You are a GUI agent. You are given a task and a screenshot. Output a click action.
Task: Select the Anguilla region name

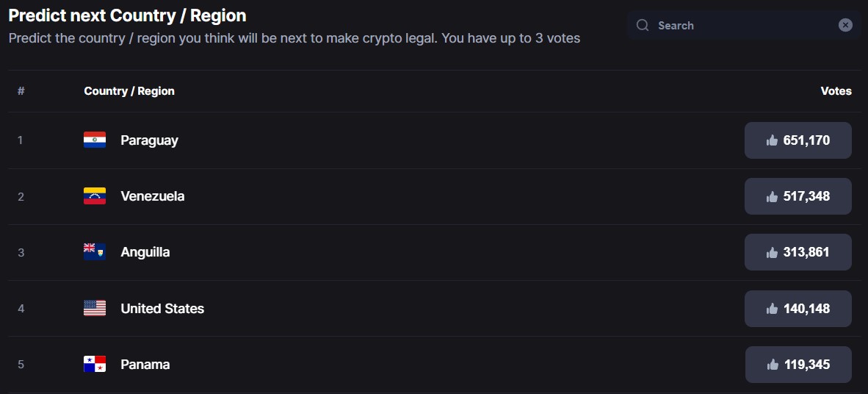tap(145, 252)
